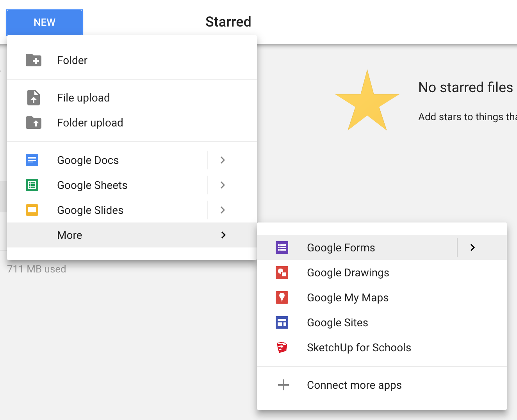Click the large yellow star graphic
The width and height of the screenshot is (517, 420).
point(367,101)
